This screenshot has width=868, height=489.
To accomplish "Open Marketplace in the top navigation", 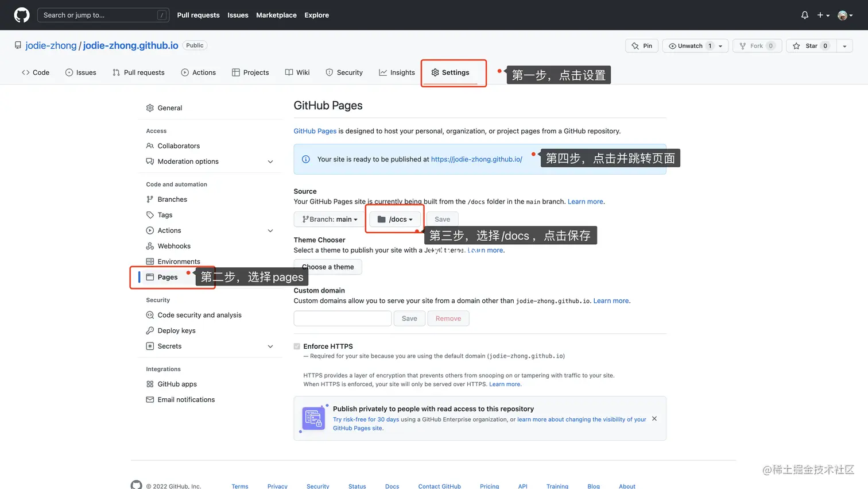I will (x=276, y=15).
